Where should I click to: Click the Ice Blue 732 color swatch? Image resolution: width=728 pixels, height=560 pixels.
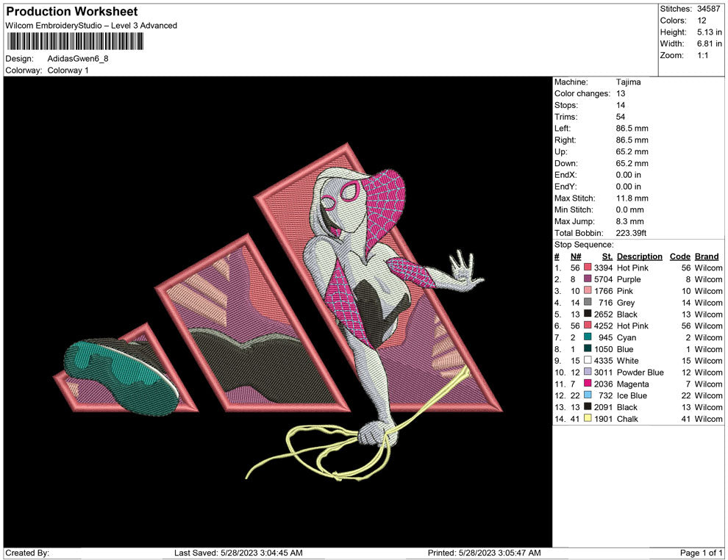point(588,395)
